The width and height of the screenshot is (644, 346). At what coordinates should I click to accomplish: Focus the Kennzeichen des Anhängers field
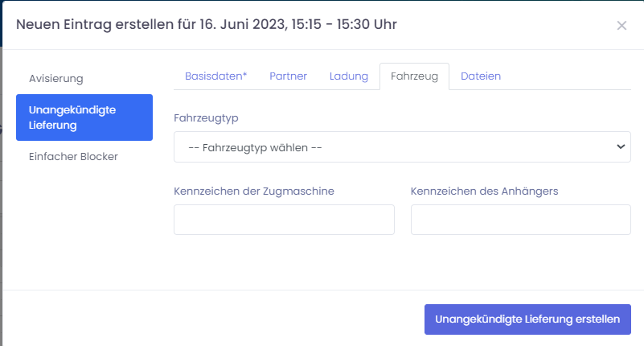520,220
